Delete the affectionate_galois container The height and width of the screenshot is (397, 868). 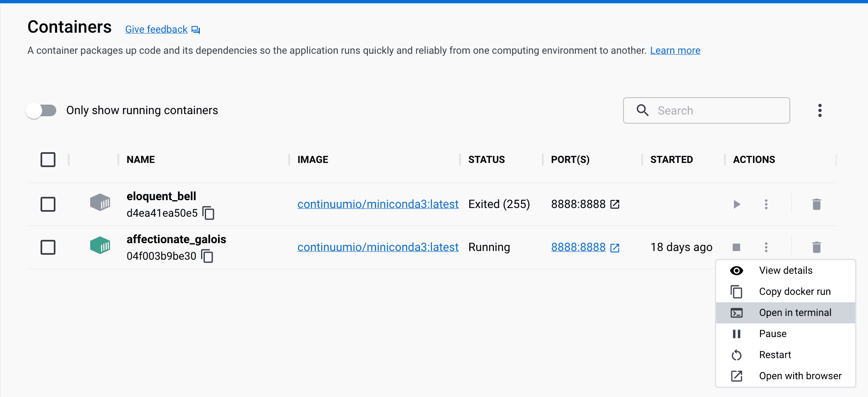click(816, 247)
